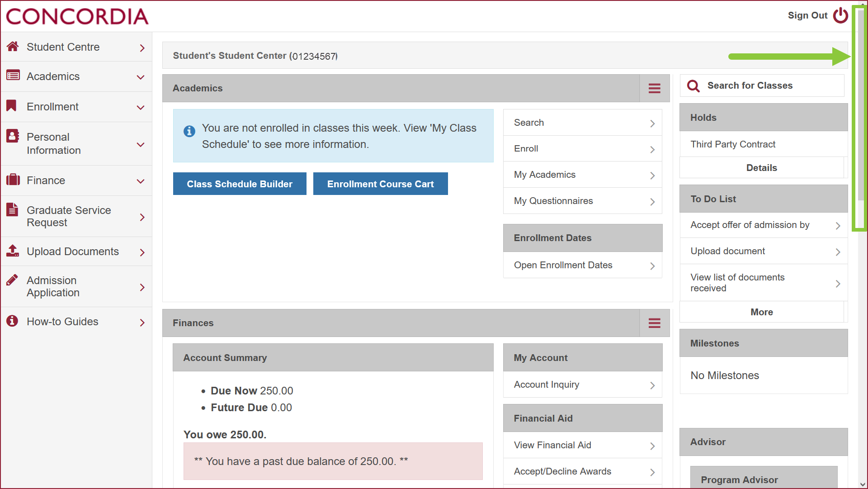
Task: Open Account Inquiry link
Action: pyautogui.click(x=583, y=385)
